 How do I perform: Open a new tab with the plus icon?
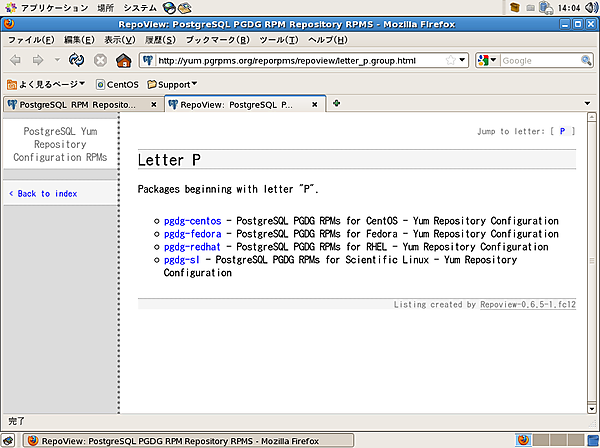[x=337, y=103]
